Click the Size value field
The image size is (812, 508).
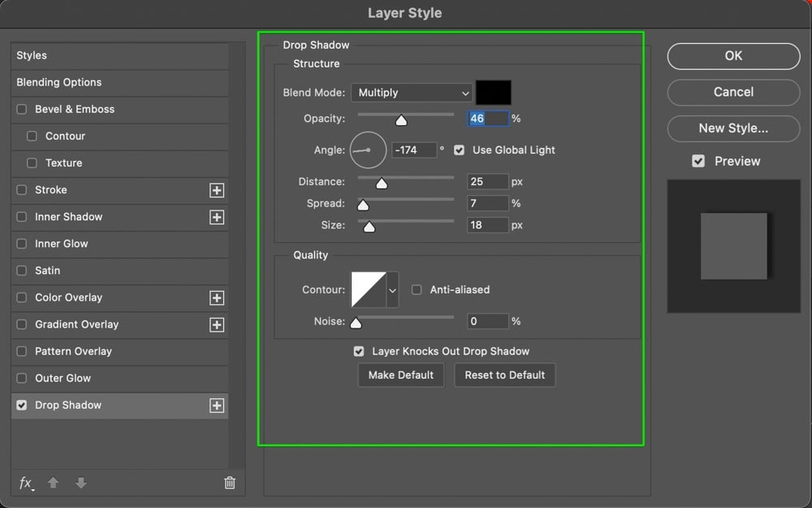(x=488, y=225)
